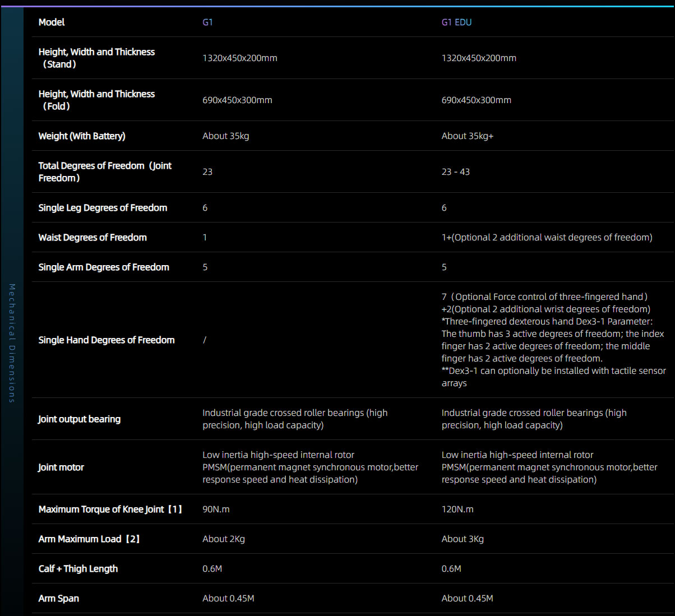Click the "Arm Span" row label
Screen dimensions: 675x616
point(59,598)
